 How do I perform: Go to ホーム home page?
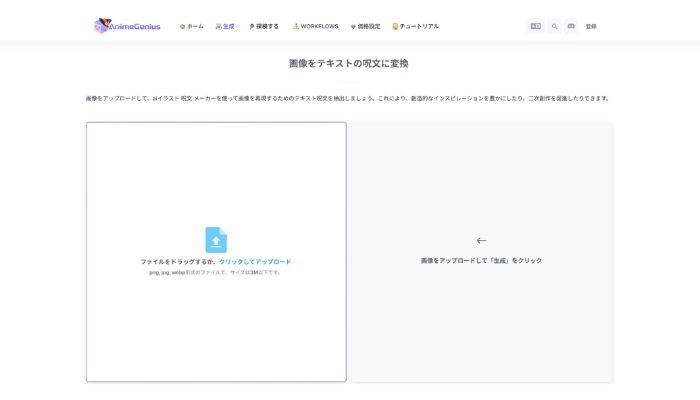coord(195,26)
